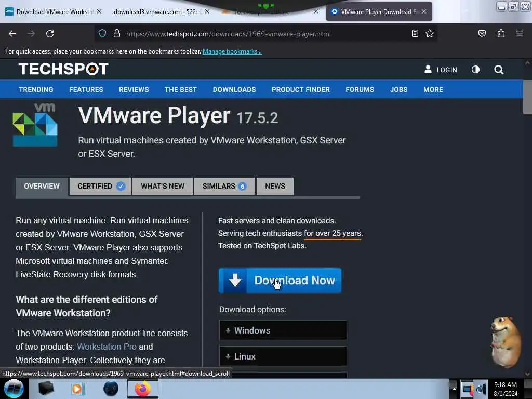Open the site search magnifier icon
Viewport: 532px width, 399px height.
(x=498, y=70)
